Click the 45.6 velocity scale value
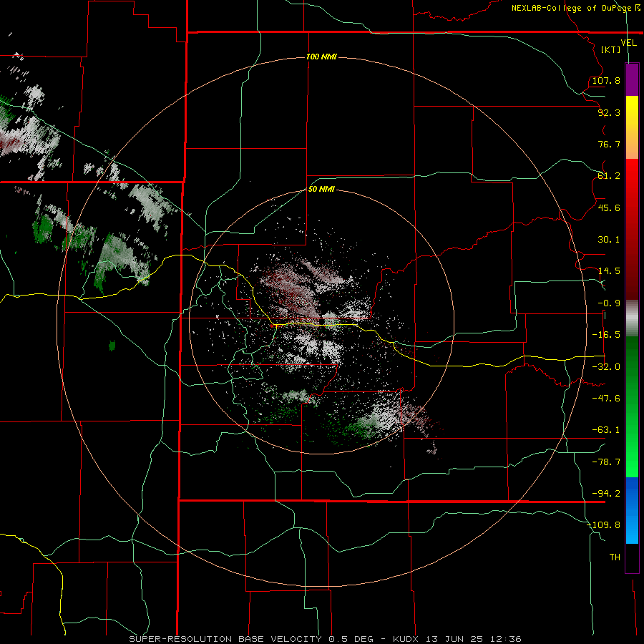The width and height of the screenshot is (644, 644). [609, 208]
